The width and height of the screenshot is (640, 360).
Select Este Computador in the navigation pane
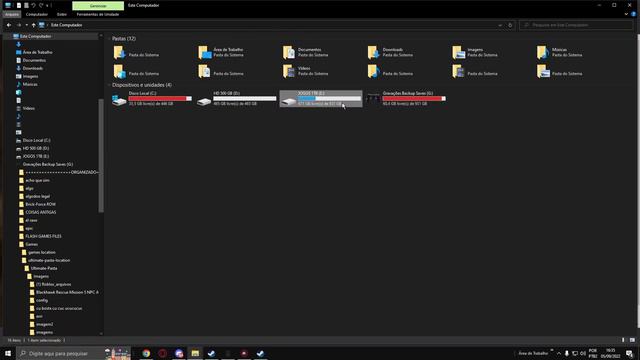pos(36,36)
